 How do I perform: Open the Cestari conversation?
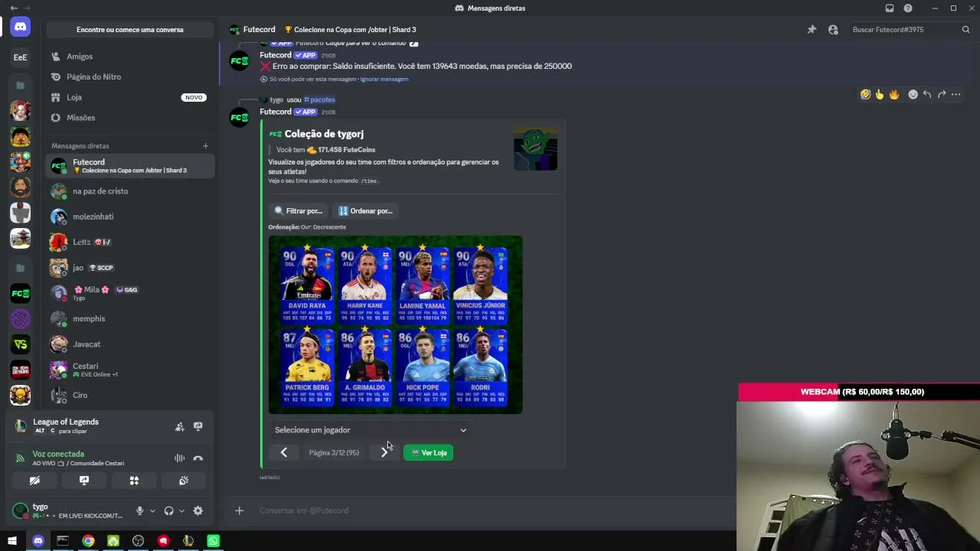click(130, 370)
